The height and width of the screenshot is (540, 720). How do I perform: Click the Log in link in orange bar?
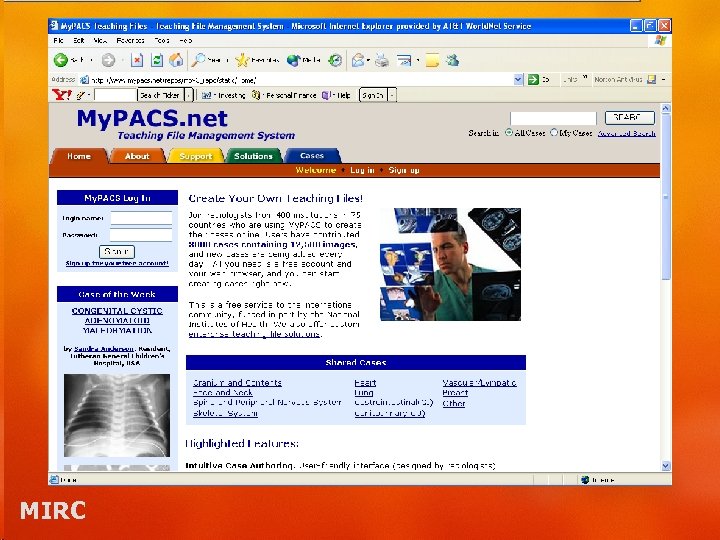tap(362, 170)
